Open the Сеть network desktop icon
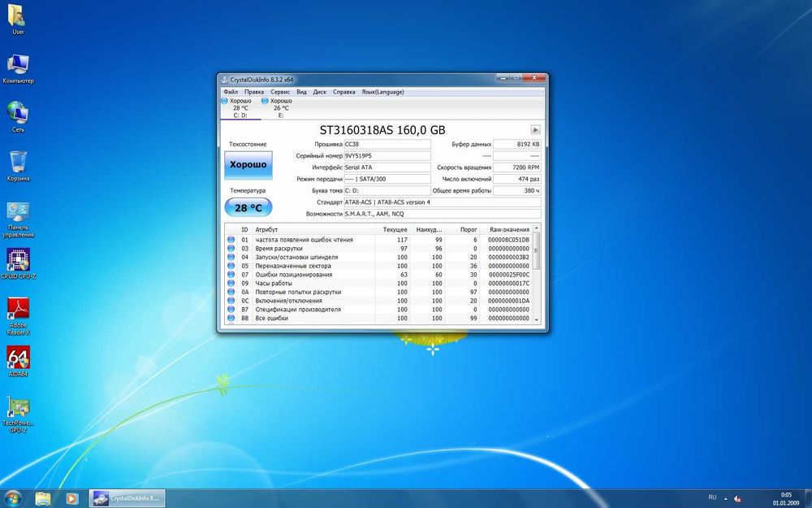Viewport: 812px width, 508px height. 18,117
